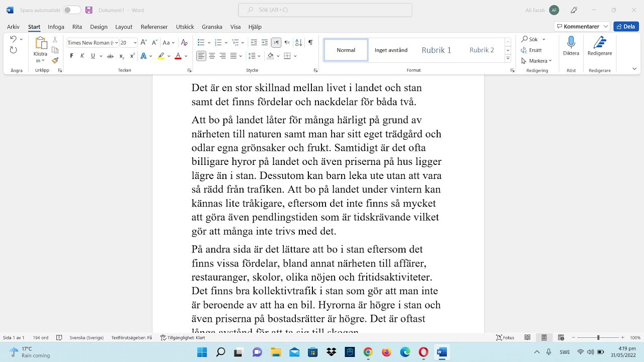Open Google Chrome from the taskbar

pyautogui.click(x=368, y=352)
